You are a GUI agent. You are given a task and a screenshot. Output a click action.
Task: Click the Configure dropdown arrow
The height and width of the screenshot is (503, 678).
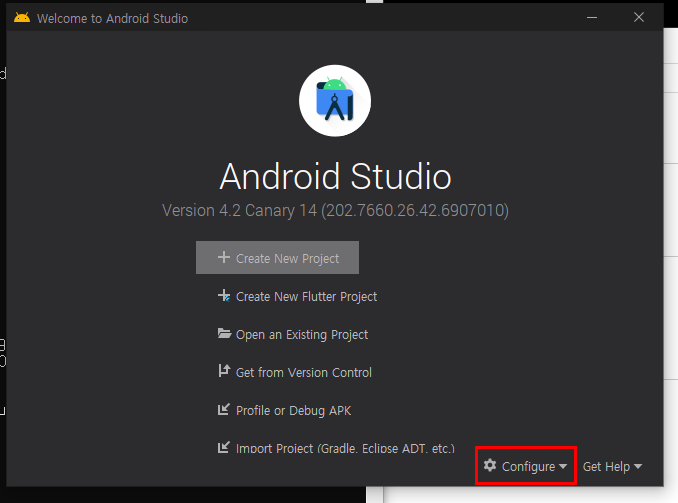coord(563,467)
